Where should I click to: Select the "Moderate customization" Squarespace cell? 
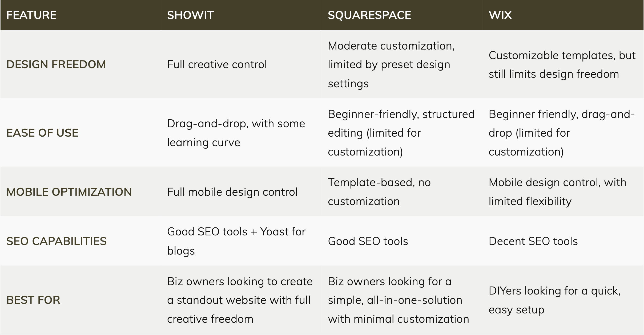391,64
